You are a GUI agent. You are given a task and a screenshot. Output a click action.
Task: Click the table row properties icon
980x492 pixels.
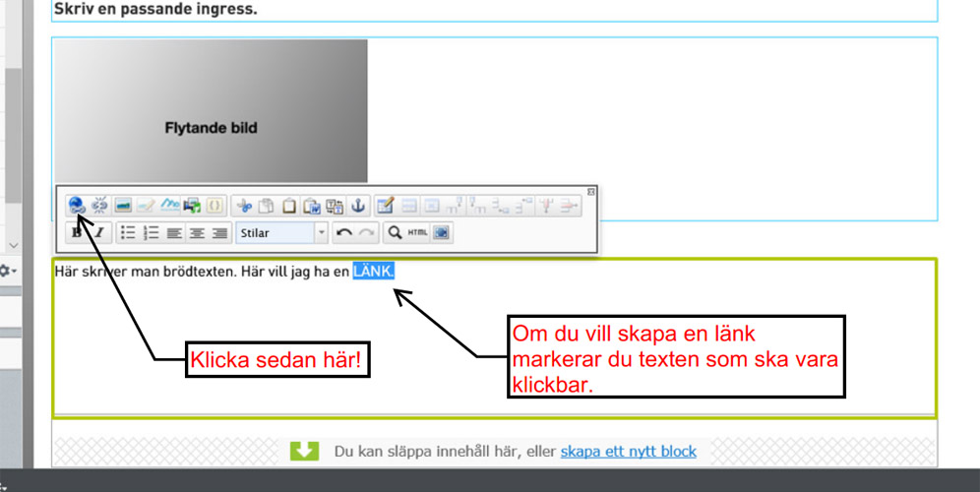[409, 205]
